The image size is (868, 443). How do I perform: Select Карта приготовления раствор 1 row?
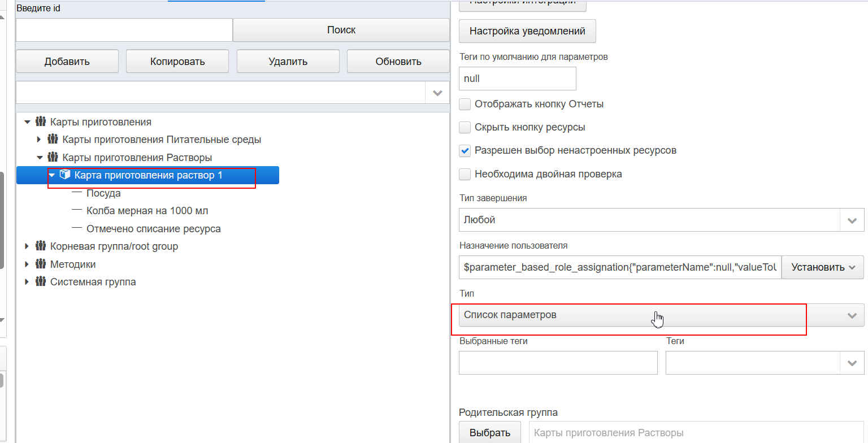tap(148, 175)
